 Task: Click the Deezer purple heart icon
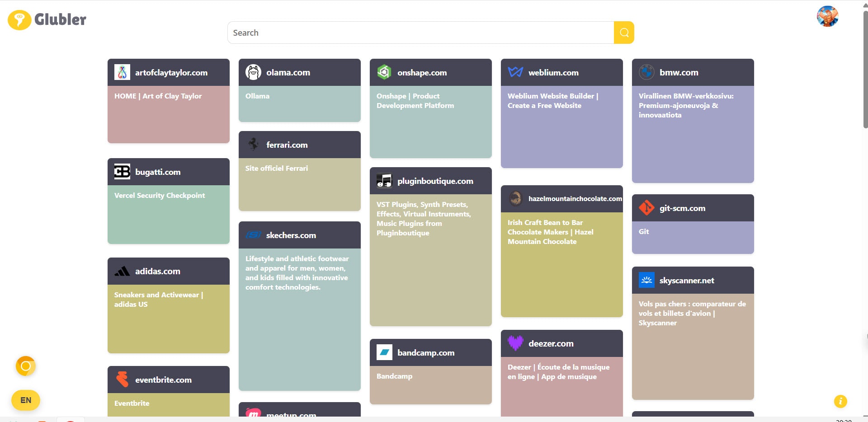pos(516,343)
